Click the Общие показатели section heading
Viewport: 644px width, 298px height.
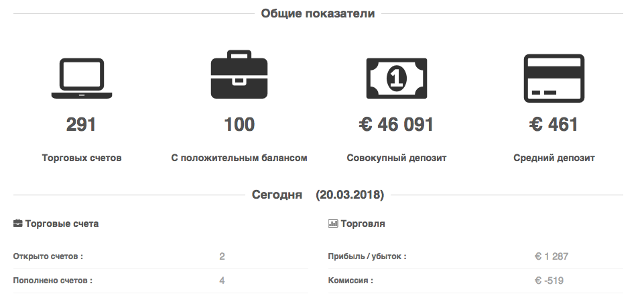(x=318, y=13)
